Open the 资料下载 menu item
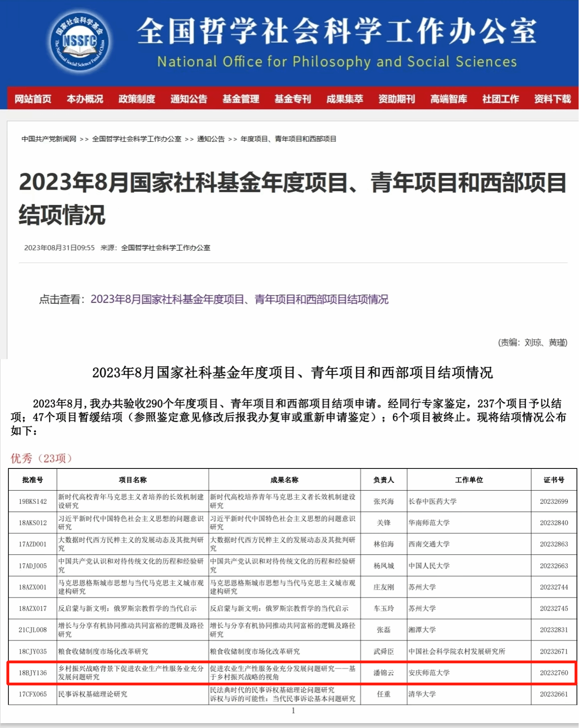 tap(552, 99)
